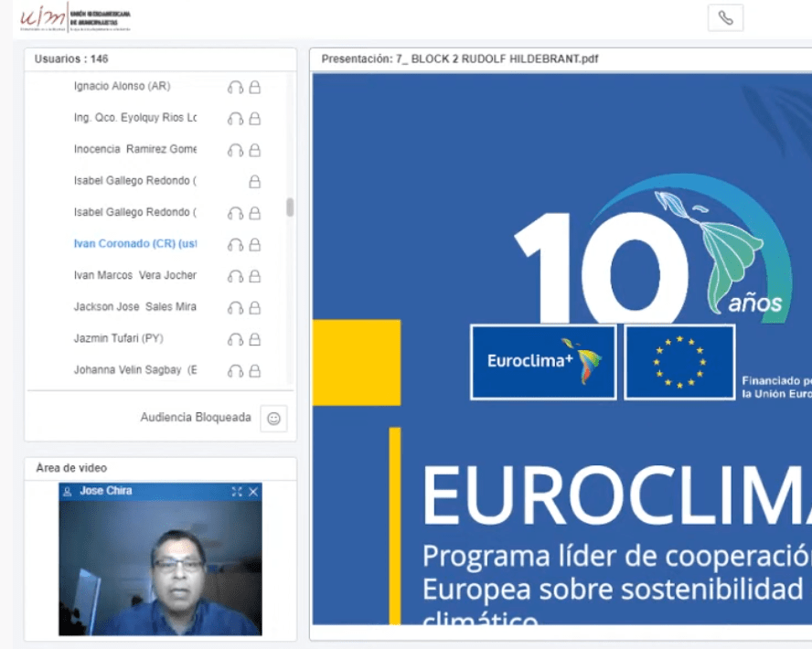Click lock on Isabel Gallego Redondo row with headphones
This screenshot has width=812, height=649.
255,213
